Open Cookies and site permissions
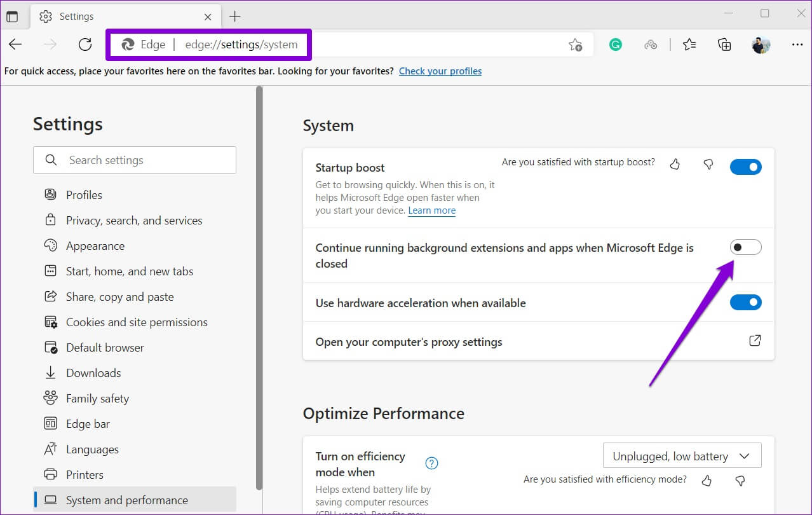812x515 pixels. [x=135, y=322]
